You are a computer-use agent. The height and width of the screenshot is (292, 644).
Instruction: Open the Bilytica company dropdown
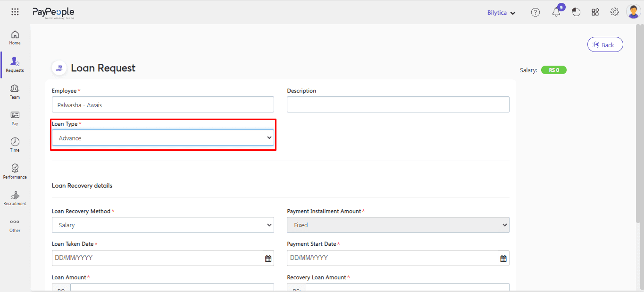(x=501, y=13)
